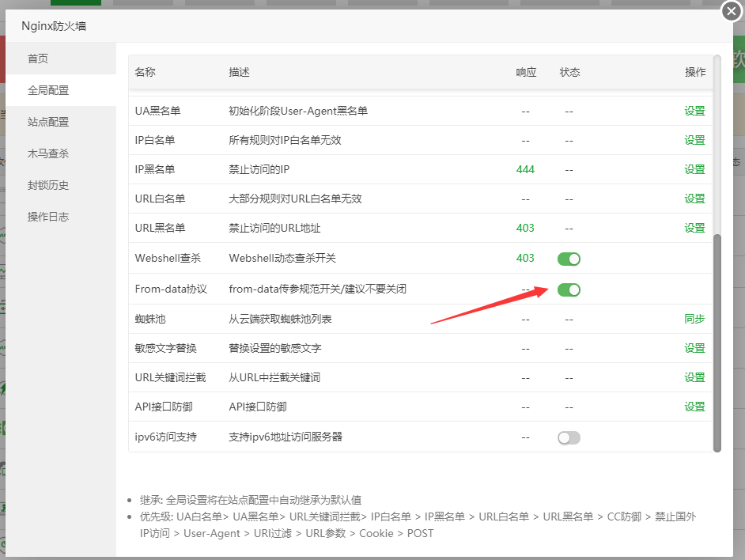Click the 403 response of URL黑名单
Image resolution: width=745 pixels, height=560 pixels.
pyautogui.click(x=525, y=228)
